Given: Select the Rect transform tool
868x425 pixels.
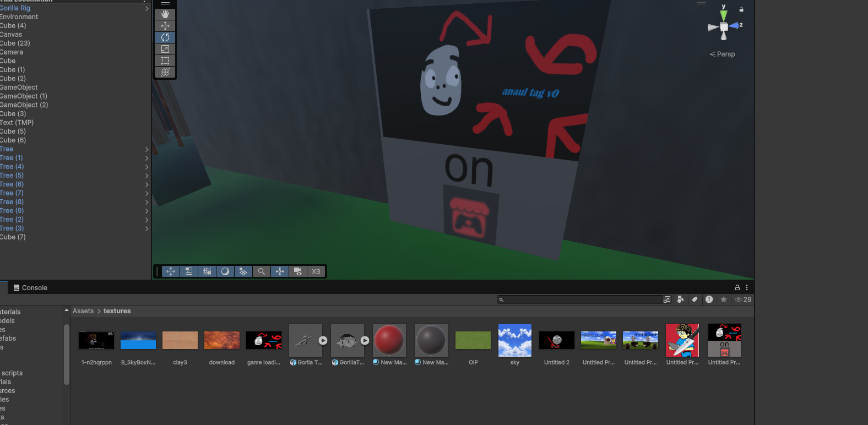Looking at the screenshot, I should (165, 61).
